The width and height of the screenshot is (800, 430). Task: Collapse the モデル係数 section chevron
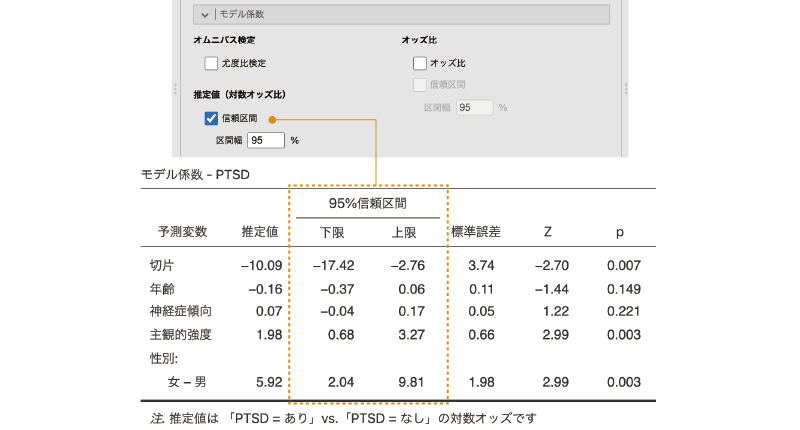205,15
